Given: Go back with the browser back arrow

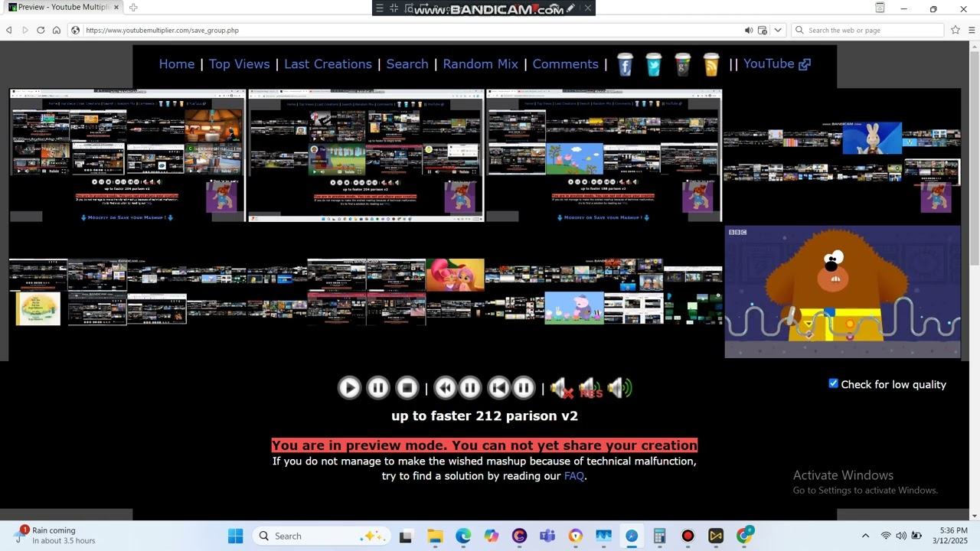Looking at the screenshot, I should [x=9, y=30].
